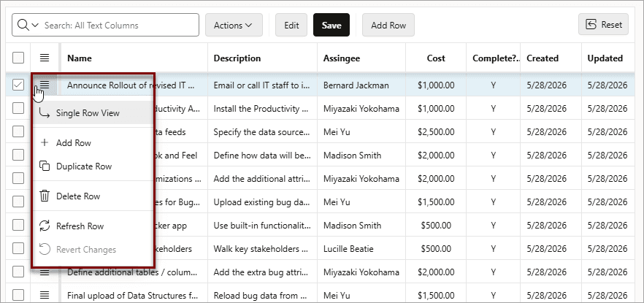
Task: Open the header row actions menu icon
Action: tap(45, 58)
